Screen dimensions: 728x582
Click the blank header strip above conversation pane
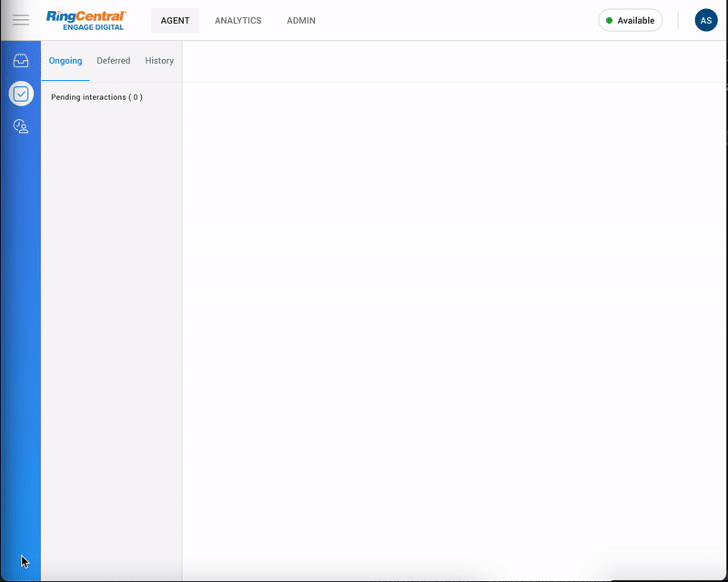(x=455, y=61)
